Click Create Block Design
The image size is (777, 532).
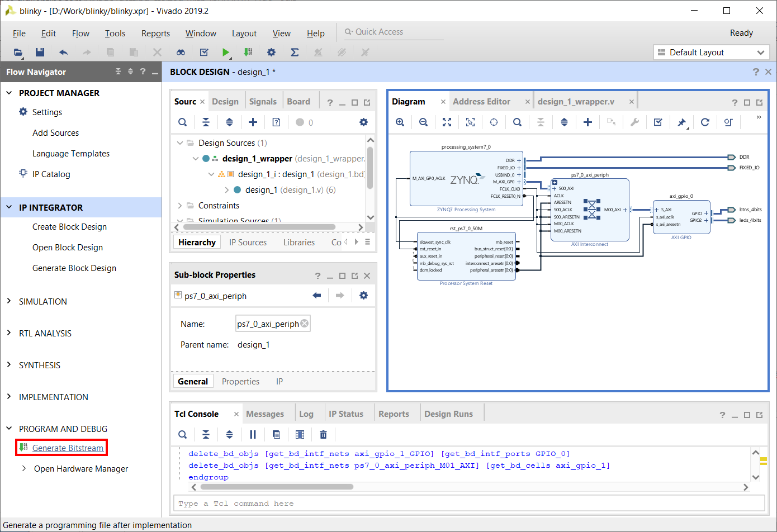69,227
